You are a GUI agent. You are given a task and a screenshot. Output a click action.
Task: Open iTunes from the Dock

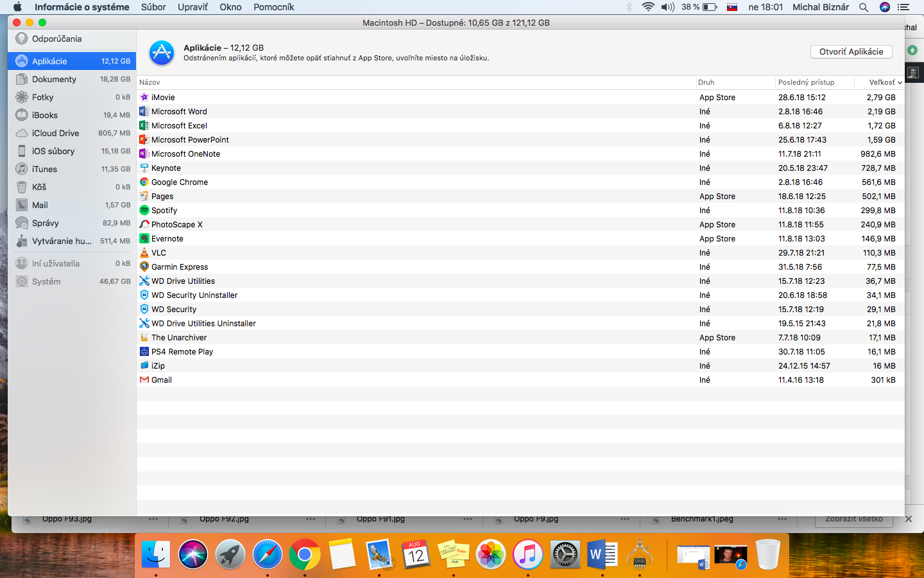(528, 554)
